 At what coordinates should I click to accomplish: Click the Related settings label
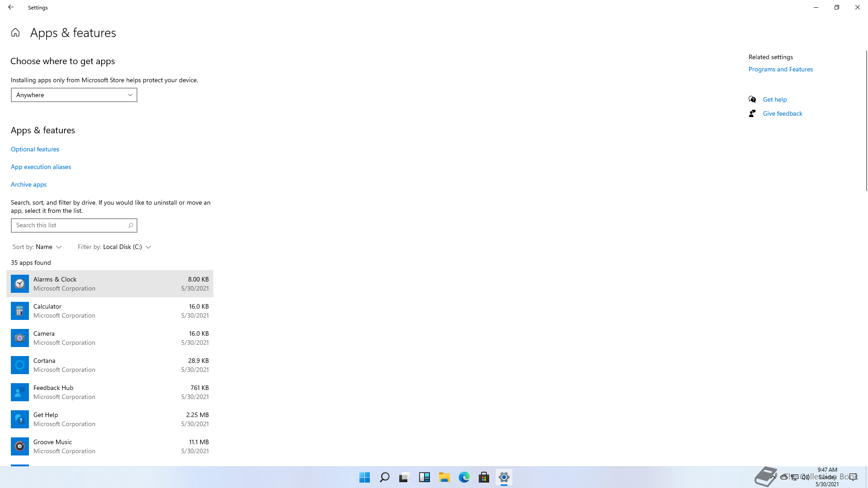pos(771,57)
